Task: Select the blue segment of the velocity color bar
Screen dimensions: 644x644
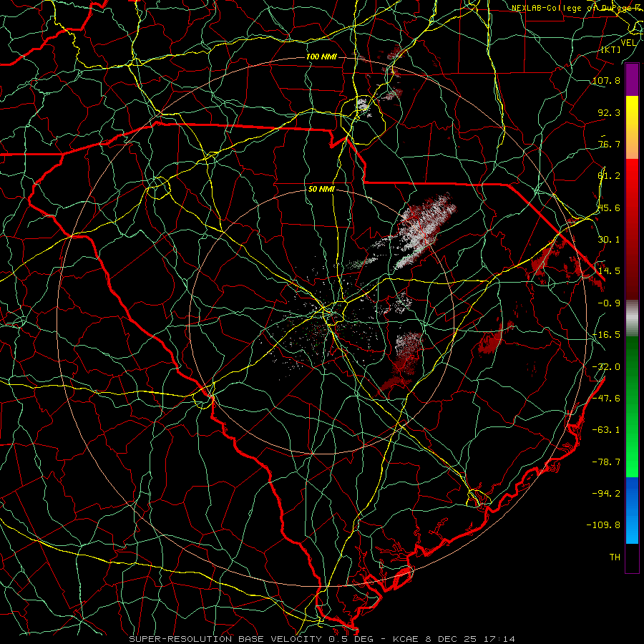Action: click(x=632, y=510)
